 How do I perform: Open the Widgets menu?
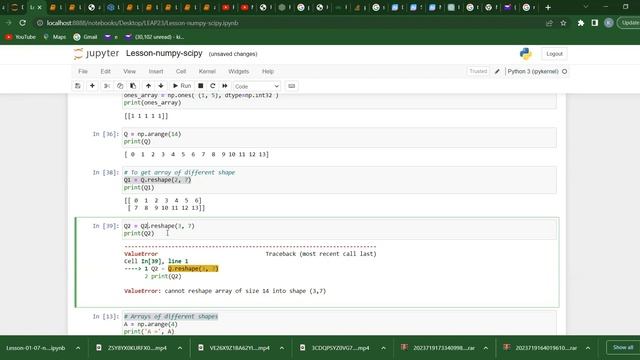point(238,71)
